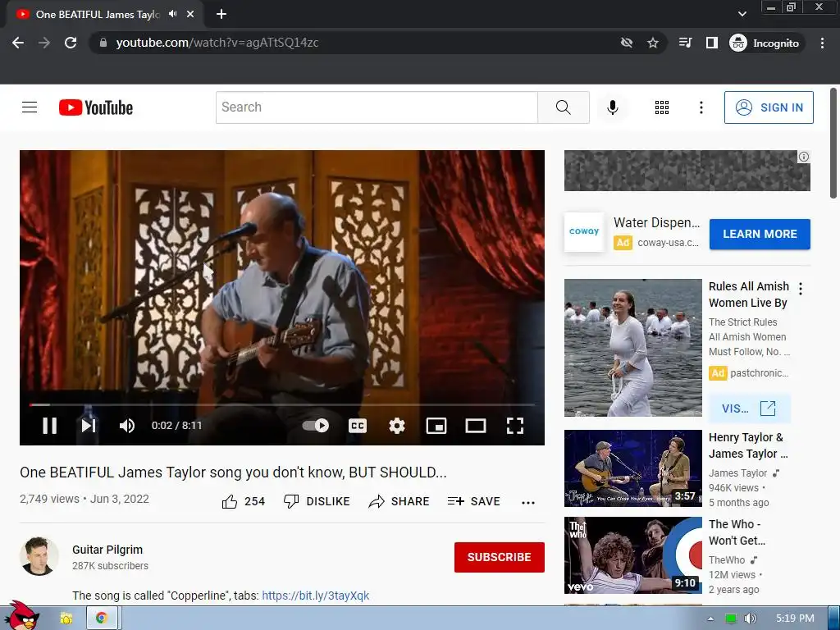Toggle theater mode view

[x=476, y=426]
